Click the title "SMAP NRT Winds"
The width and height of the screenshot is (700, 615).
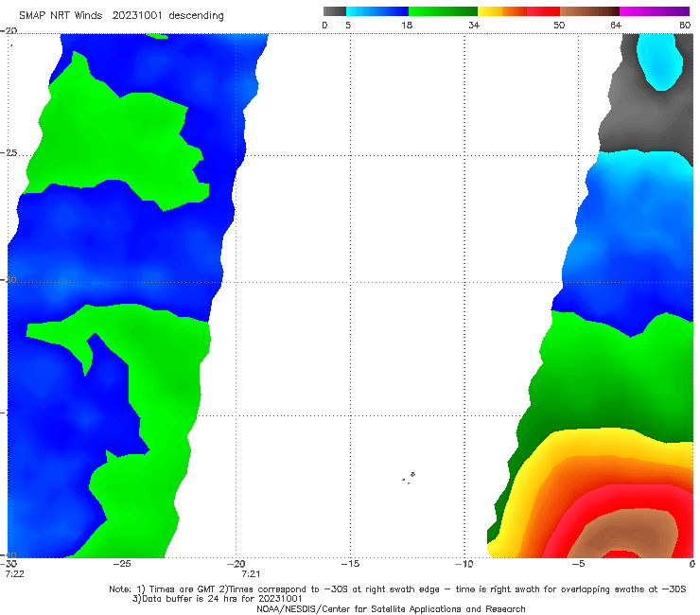61,15
